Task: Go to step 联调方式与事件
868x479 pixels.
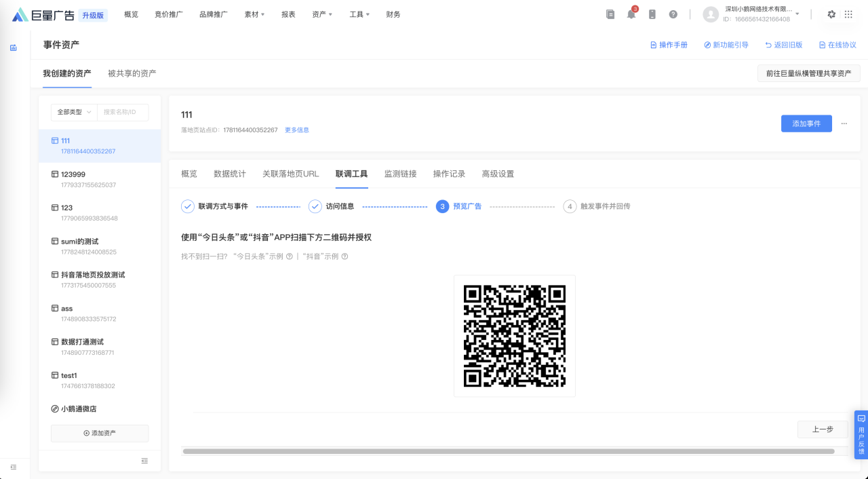Action: pyautogui.click(x=215, y=206)
